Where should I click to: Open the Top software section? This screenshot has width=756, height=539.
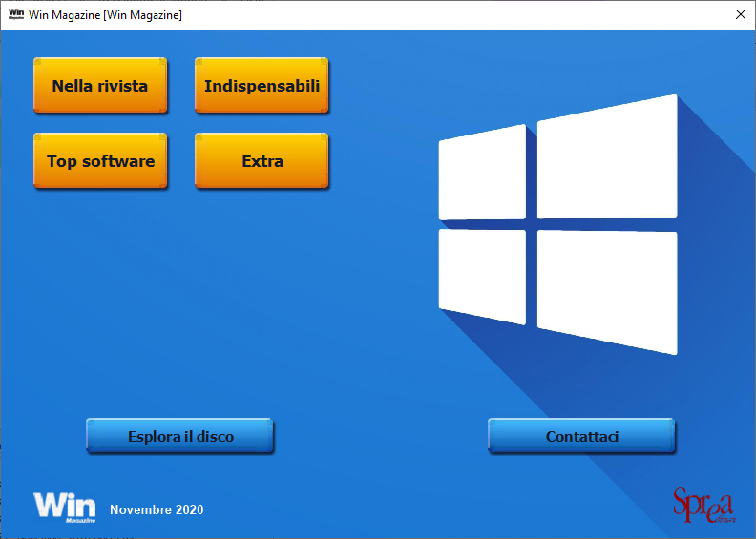point(100,160)
